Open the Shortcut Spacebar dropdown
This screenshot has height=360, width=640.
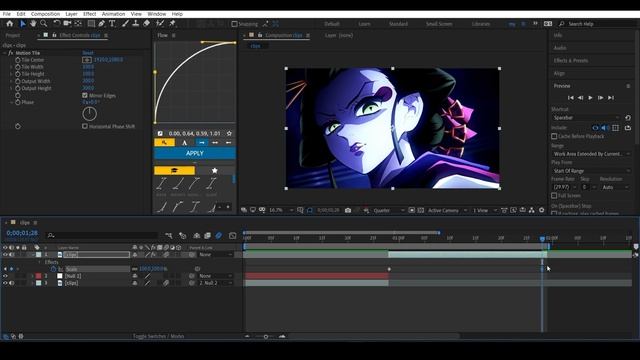(x=586, y=118)
